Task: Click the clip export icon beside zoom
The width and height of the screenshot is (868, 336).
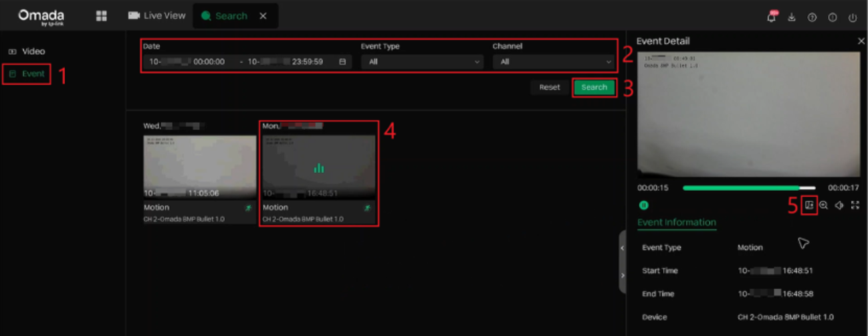Action: click(x=809, y=205)
